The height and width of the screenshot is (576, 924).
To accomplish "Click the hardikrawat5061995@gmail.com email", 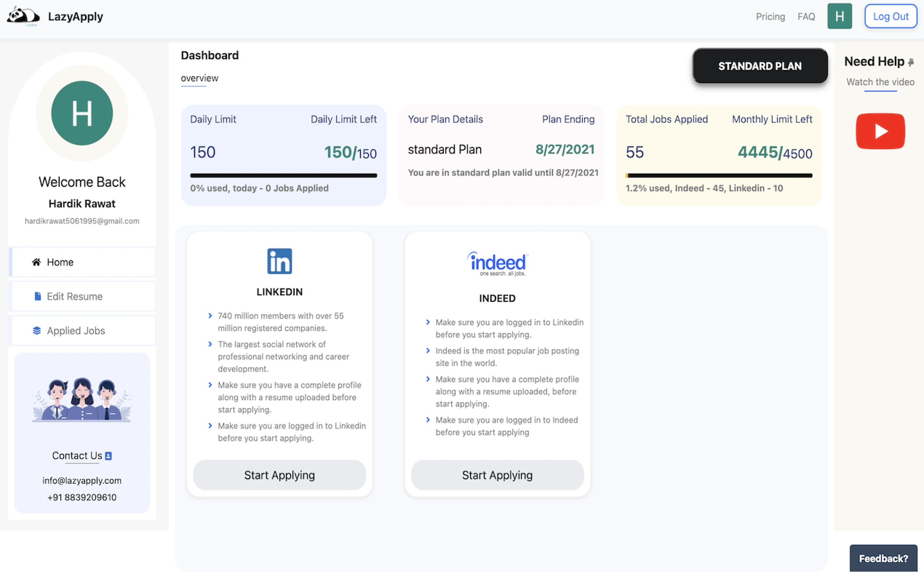I will (82, 221).
